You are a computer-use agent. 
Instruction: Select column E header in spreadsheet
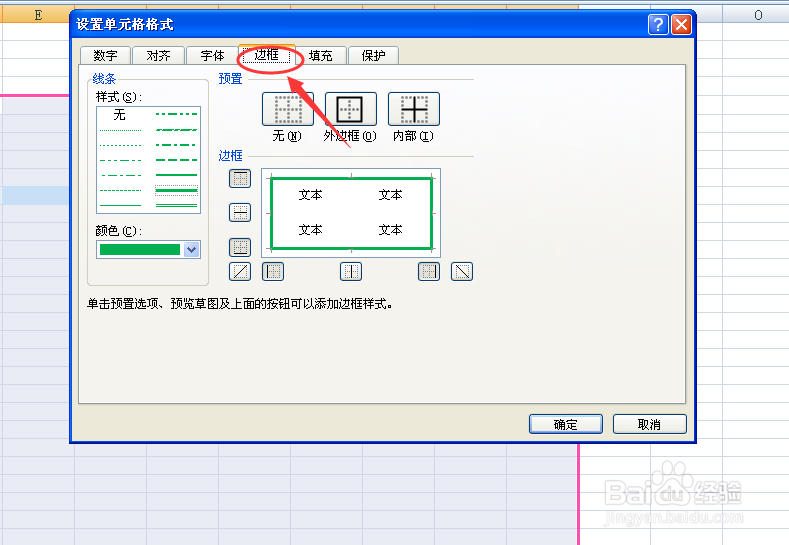(x=38, y=15)
